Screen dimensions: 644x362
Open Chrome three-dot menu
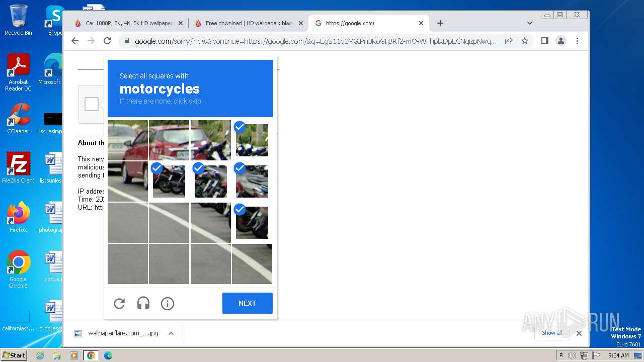(577, 41)
